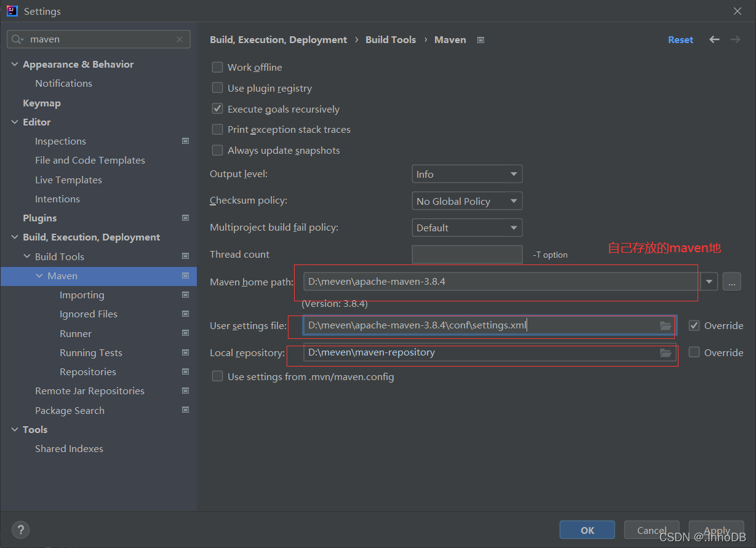Click the IntelliJ logo in the title bar

[12, 10]
